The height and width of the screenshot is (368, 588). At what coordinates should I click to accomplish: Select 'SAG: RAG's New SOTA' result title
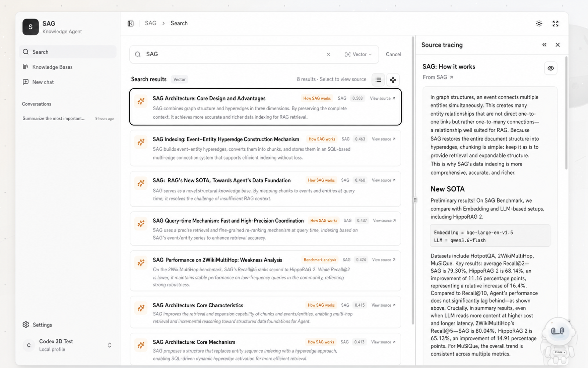[x=222, y=181]
